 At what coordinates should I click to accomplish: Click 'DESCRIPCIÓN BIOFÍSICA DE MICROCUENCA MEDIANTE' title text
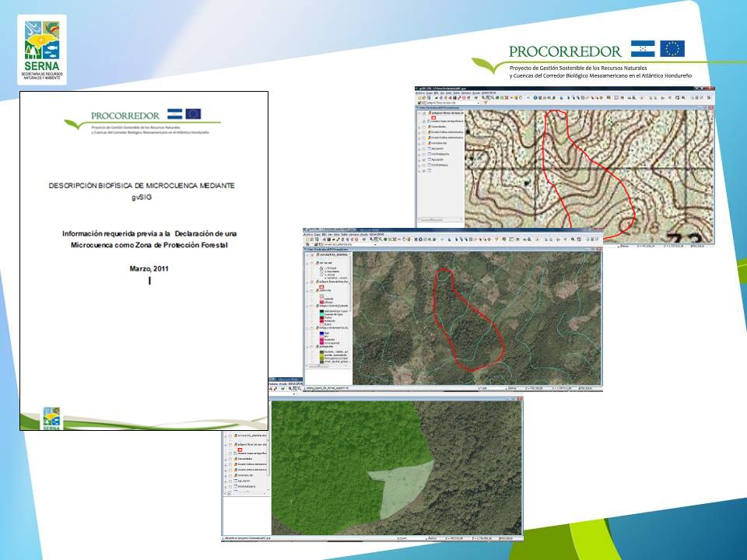pos(142,185)
